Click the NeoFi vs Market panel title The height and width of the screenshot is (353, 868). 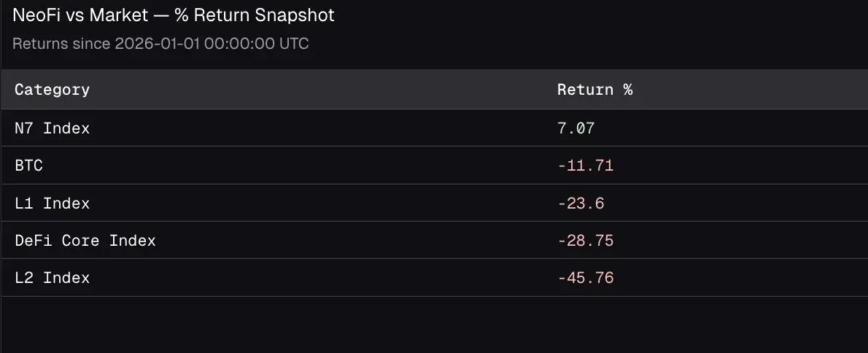174,15
